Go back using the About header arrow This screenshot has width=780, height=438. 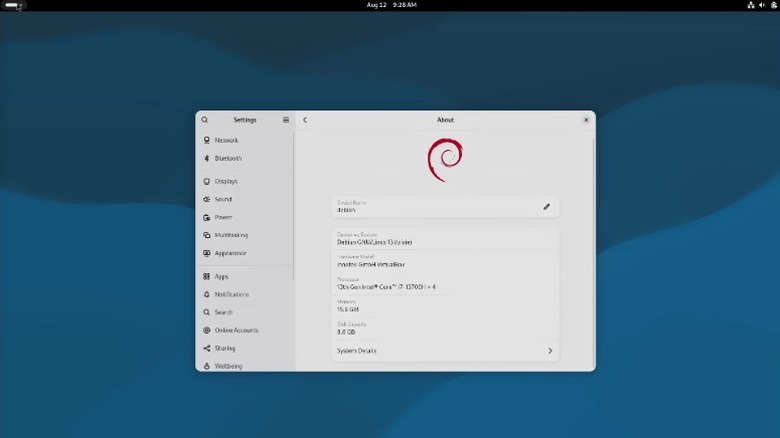coord(305,120)
